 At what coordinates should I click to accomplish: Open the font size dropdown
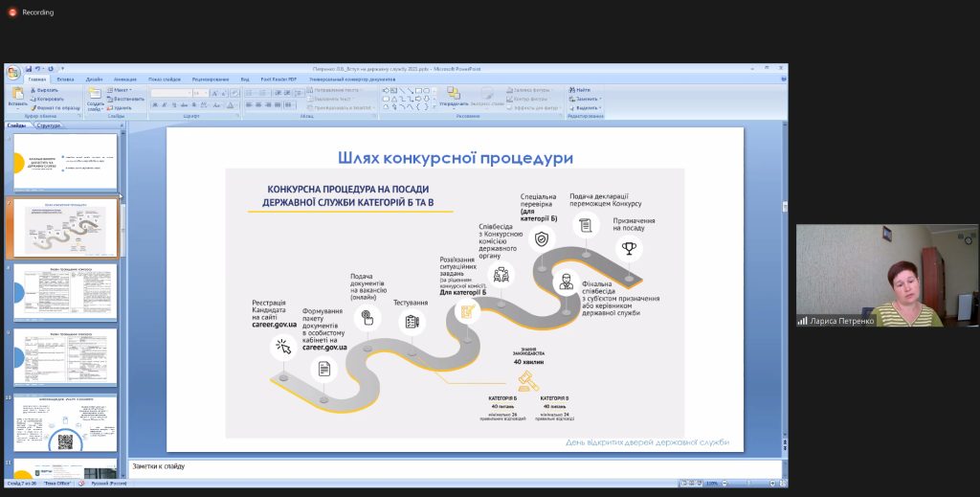(x=207, y=93)
